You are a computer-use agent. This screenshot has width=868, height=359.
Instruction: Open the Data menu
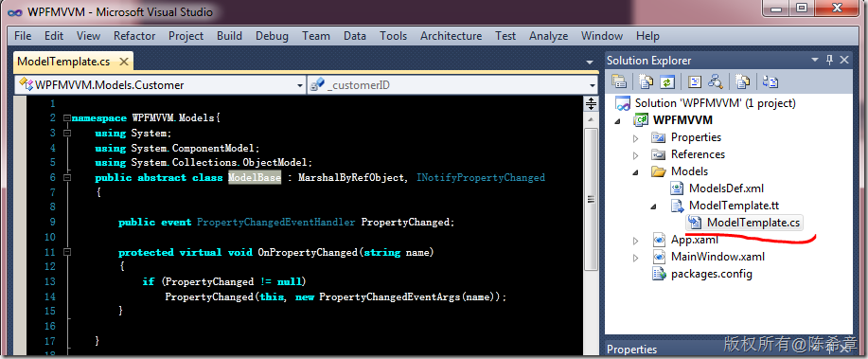click(354, 36)
